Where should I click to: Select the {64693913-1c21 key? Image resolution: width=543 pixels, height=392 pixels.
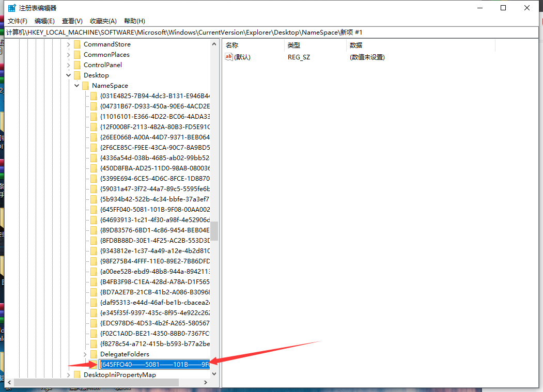(155, 220)
